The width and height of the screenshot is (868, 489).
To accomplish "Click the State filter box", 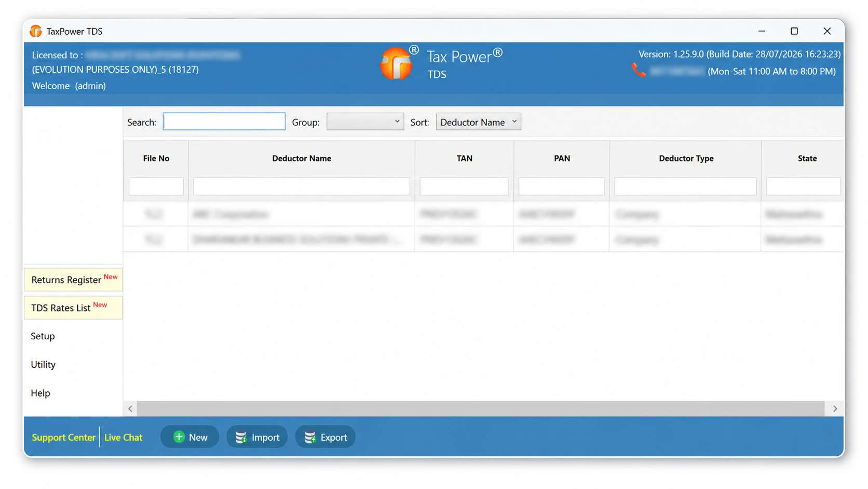I will (803, 187).
